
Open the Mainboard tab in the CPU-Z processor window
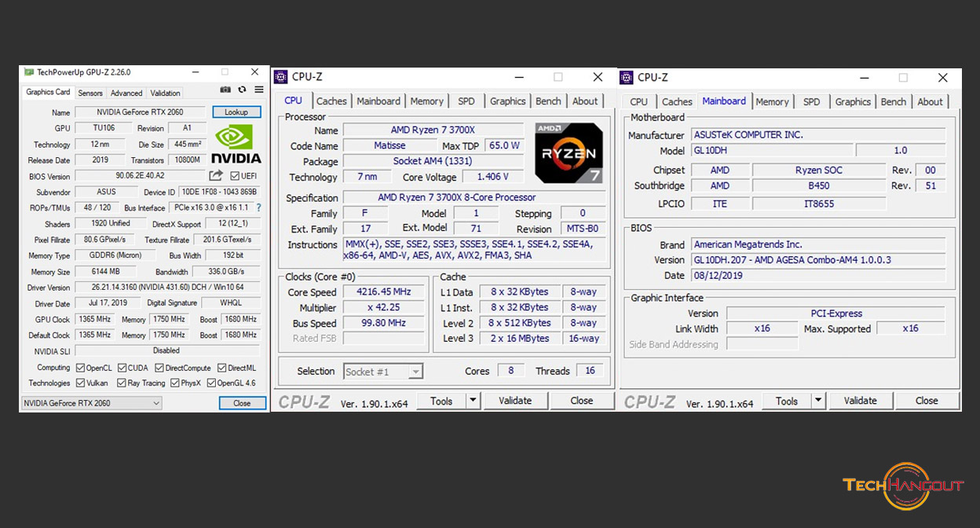point(378,101)
